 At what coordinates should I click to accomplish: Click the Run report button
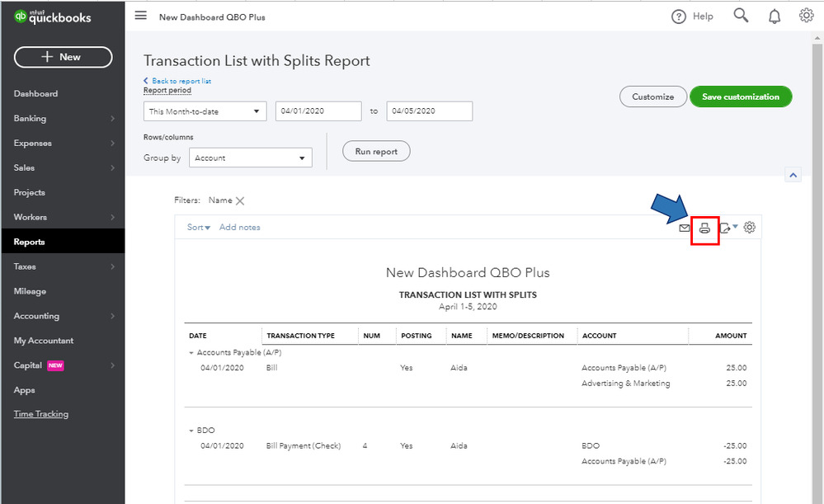(376, 152)
